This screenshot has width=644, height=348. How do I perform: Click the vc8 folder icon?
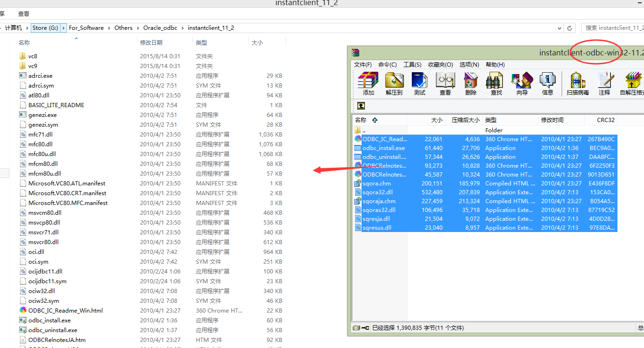pos(23,56)
